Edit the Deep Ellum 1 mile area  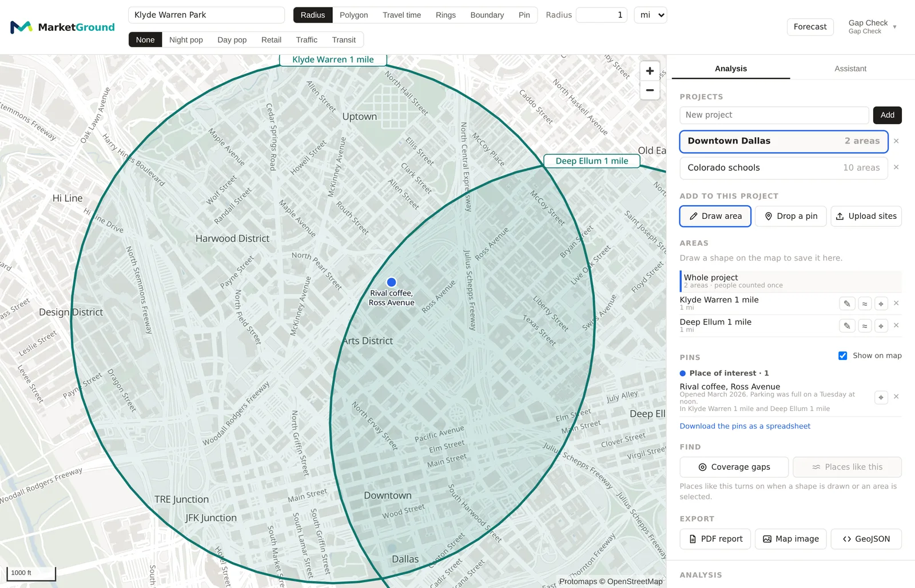point(847,326)
